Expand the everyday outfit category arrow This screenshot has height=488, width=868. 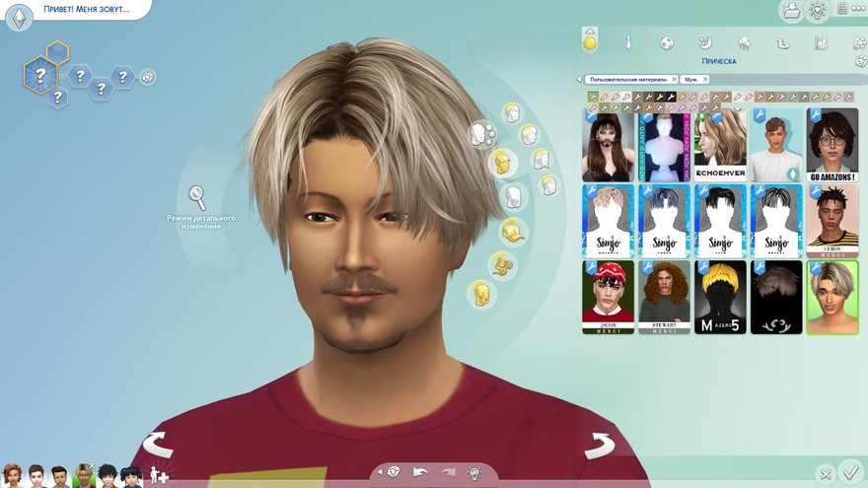point(590,32)
